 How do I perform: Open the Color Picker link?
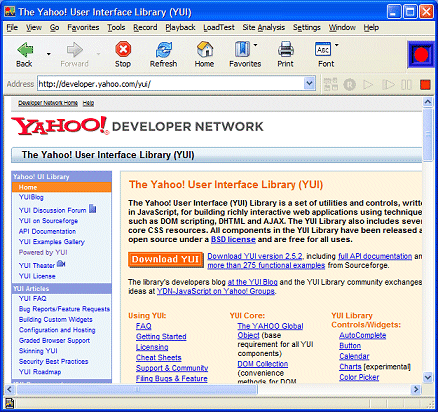(359, 377)
